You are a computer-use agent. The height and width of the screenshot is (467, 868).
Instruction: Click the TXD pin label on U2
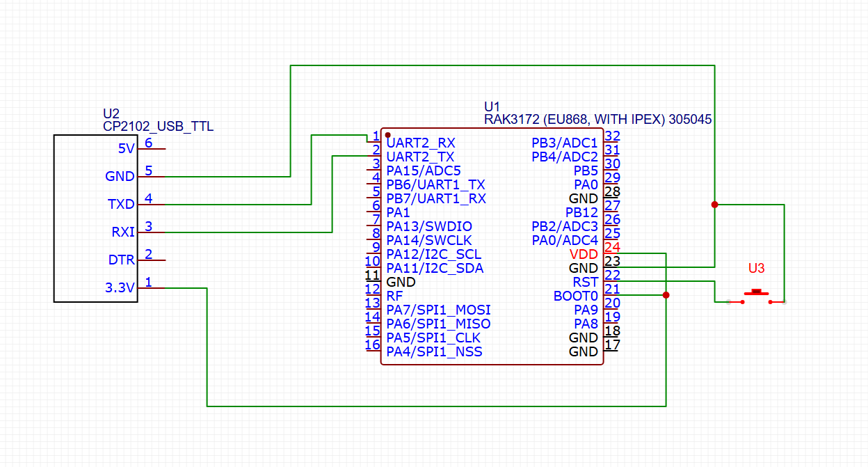pyautogui.click(x=121, y=205)
